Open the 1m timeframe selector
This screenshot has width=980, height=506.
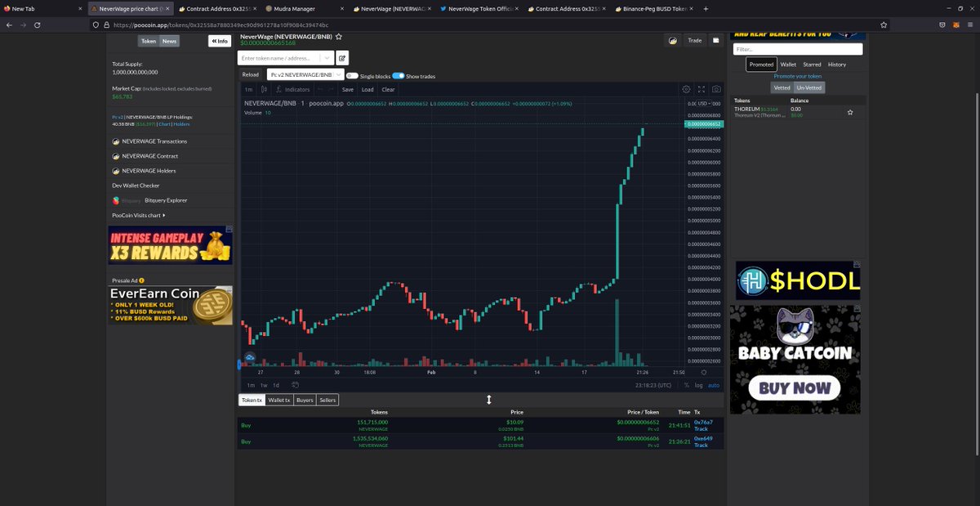[x=248, y=89]
